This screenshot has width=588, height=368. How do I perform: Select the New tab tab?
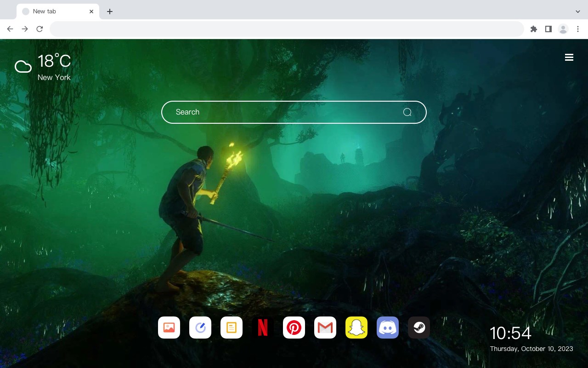pyautogui.click(x=58, y=11)
